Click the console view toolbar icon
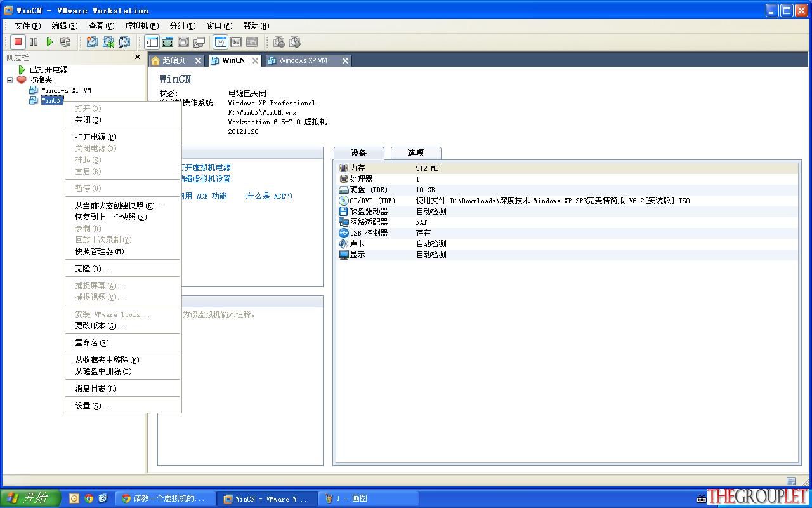 coord(252,42)
